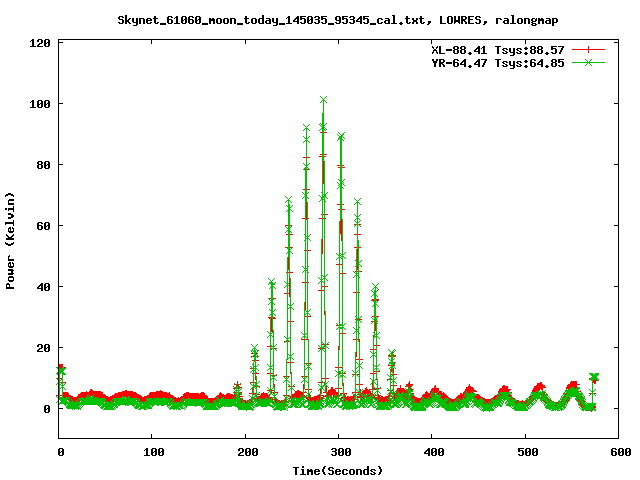Click the x-axis tick label 300
The height and width of the screenshot is (480, 640).
(x=338, y=453)
